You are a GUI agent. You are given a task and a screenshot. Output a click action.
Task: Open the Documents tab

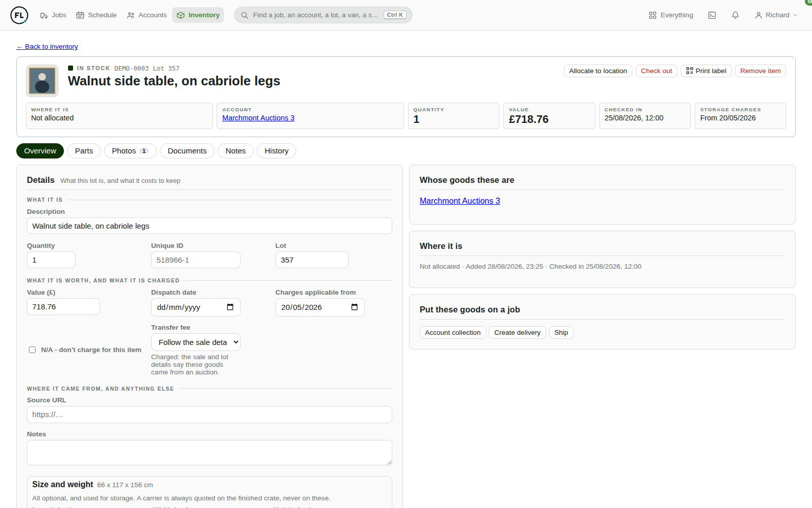187,151
